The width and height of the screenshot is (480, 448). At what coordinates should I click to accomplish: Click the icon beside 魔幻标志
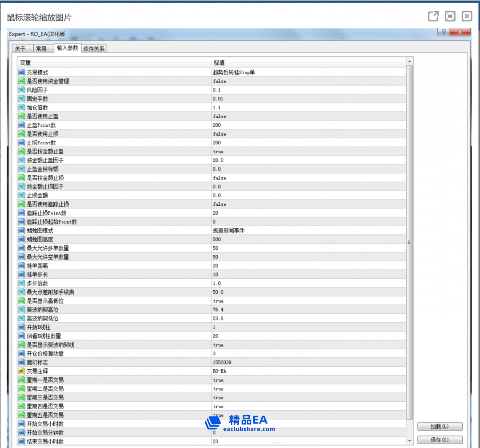click(21, 362)
